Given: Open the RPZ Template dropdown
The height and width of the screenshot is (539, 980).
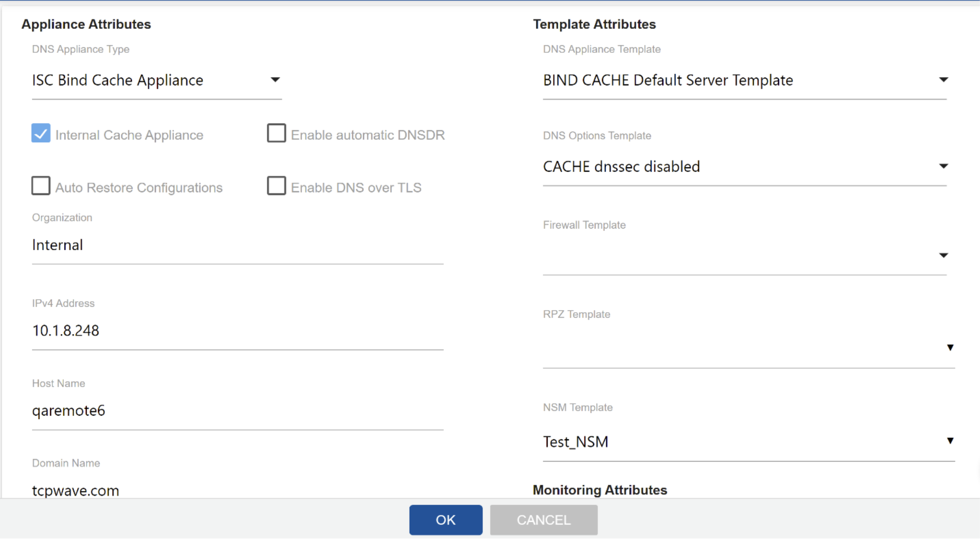Looking at the screenshot, I should (x=950, y=347).
